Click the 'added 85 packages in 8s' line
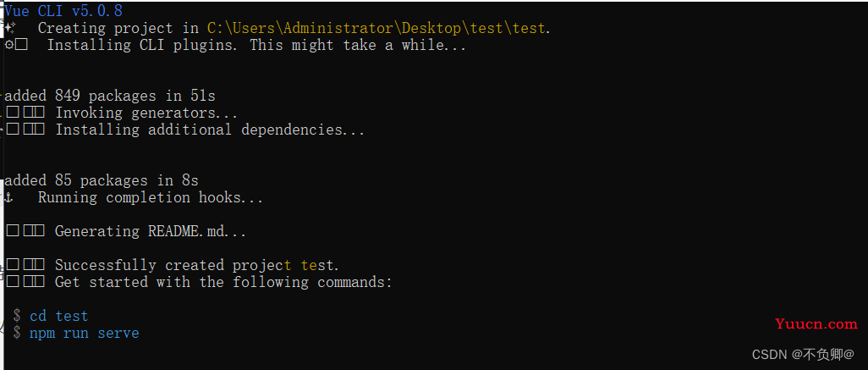Screen dimensions: 868x370 [102, 180]
